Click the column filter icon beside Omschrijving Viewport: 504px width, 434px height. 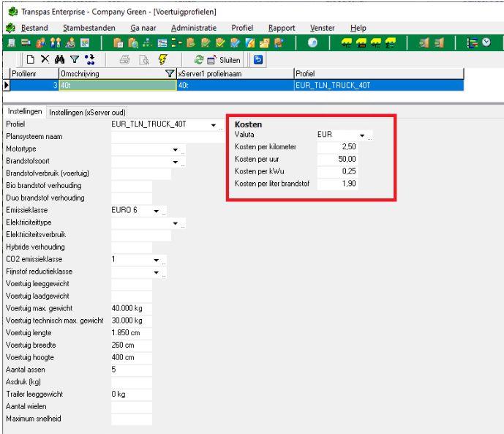pyautogui.click(x=170, y=74)
